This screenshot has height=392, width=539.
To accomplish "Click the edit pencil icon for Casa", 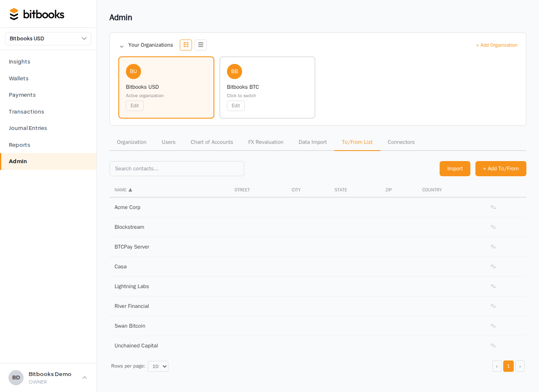I will click(x=493, y=266).
